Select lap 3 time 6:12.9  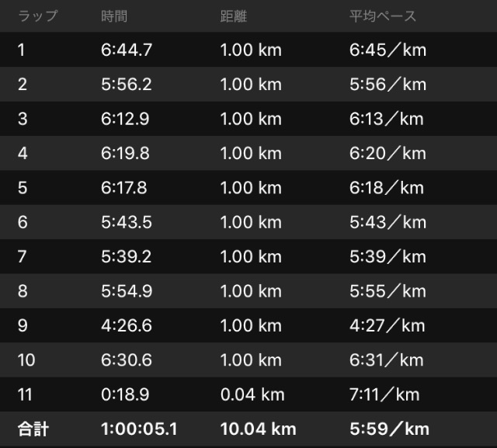pos(125,119)
